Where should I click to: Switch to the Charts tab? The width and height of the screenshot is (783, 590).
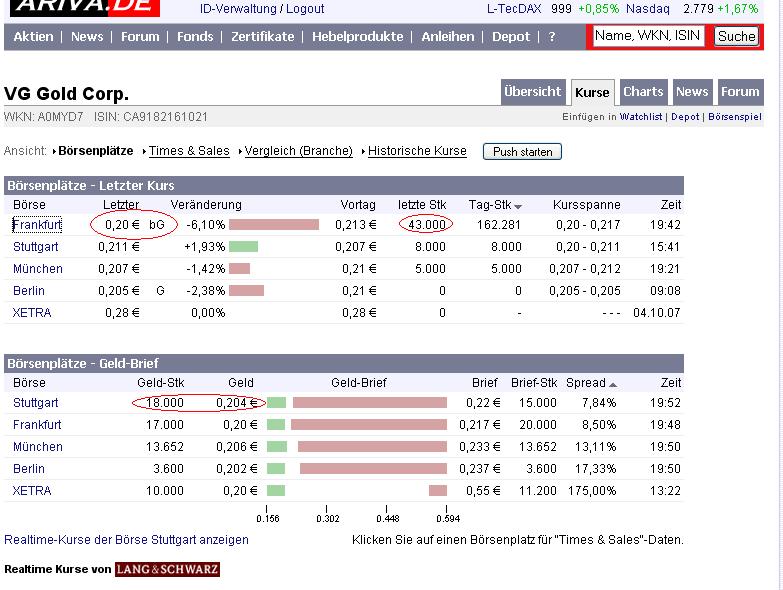click(x=643, y=92)
